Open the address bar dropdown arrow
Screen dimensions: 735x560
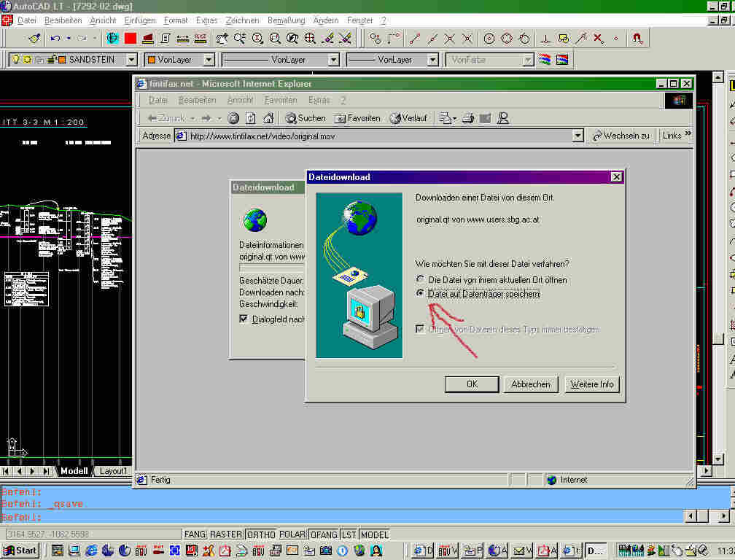click(x=578, y=136)
